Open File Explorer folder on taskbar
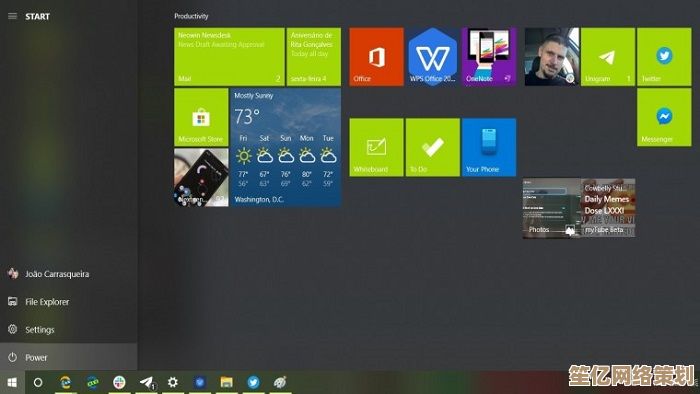Screen dimensions: 700x394 (226, 382)
